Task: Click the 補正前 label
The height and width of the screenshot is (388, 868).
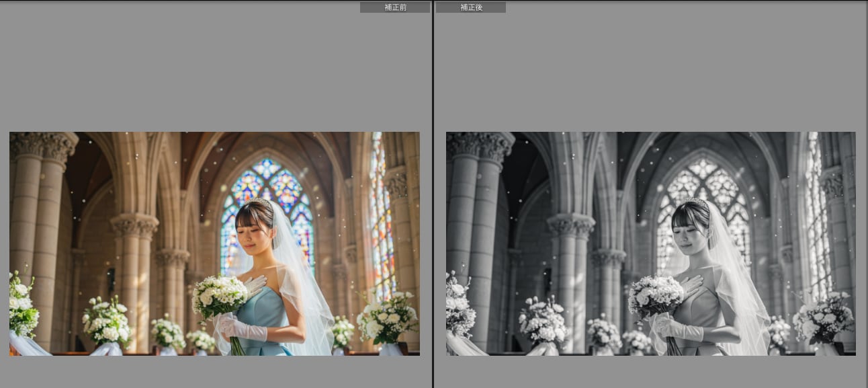Action: [x=395, y=7]
